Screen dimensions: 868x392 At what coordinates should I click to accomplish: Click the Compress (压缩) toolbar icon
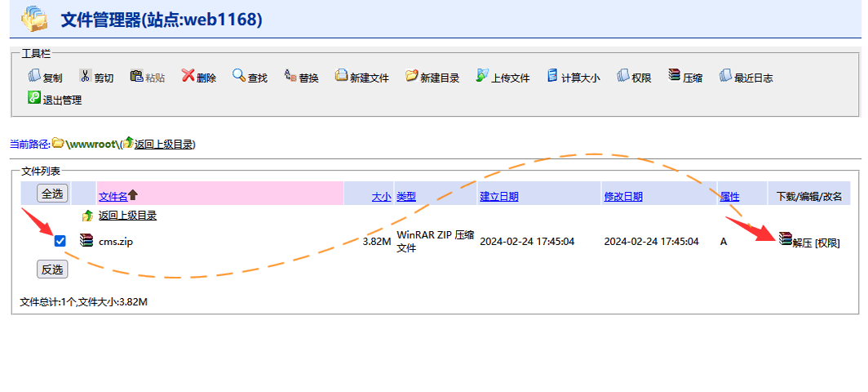[675, 76]
